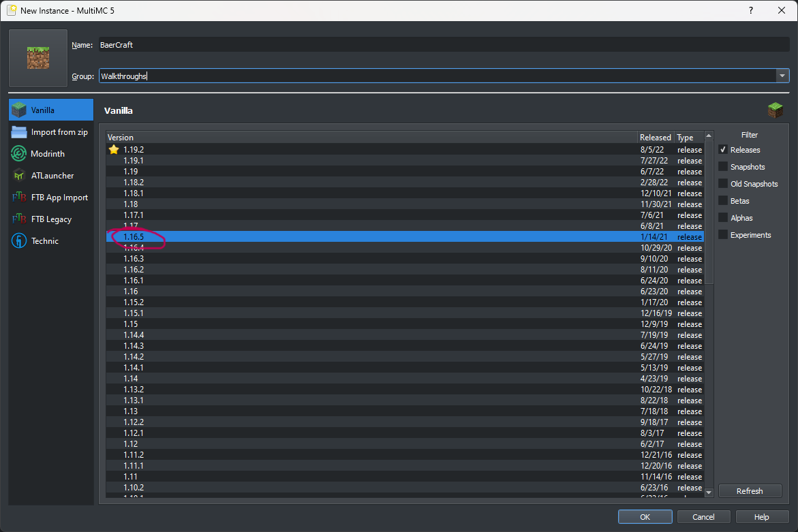Select version 1.18.2 row
This screenshot has height=532, width=798.
click(x=405, y=182)
